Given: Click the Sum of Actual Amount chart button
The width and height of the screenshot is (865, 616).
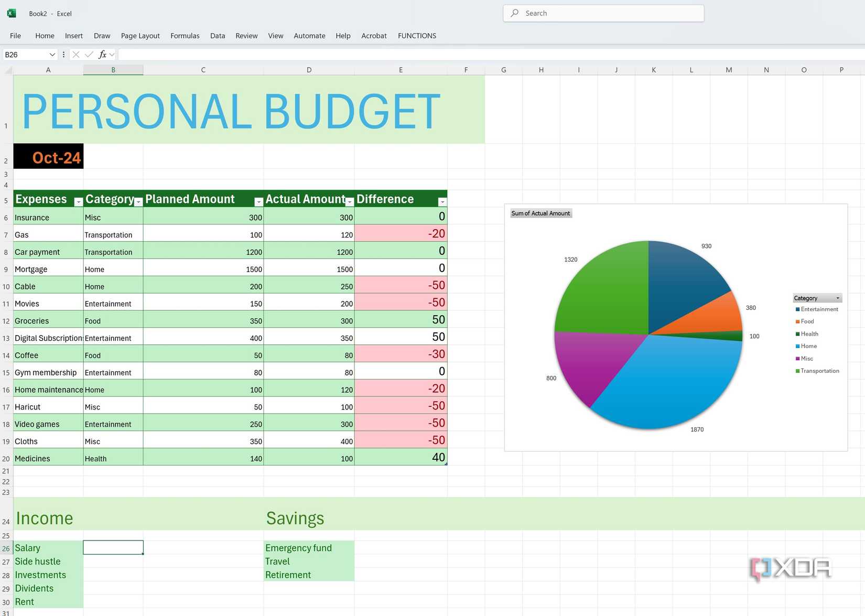Looking at the screenshot, I should 540,213.
